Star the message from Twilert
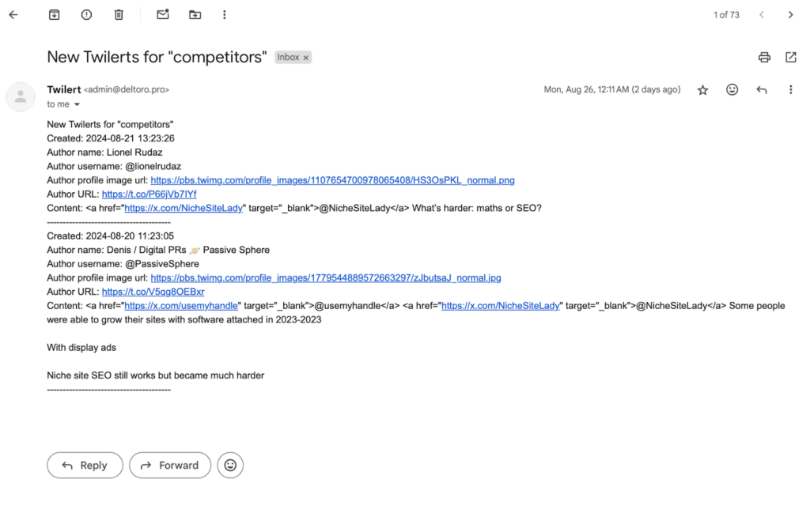Image resolution: width=810 pixels, height=532 pixels. tap(702, 90)
